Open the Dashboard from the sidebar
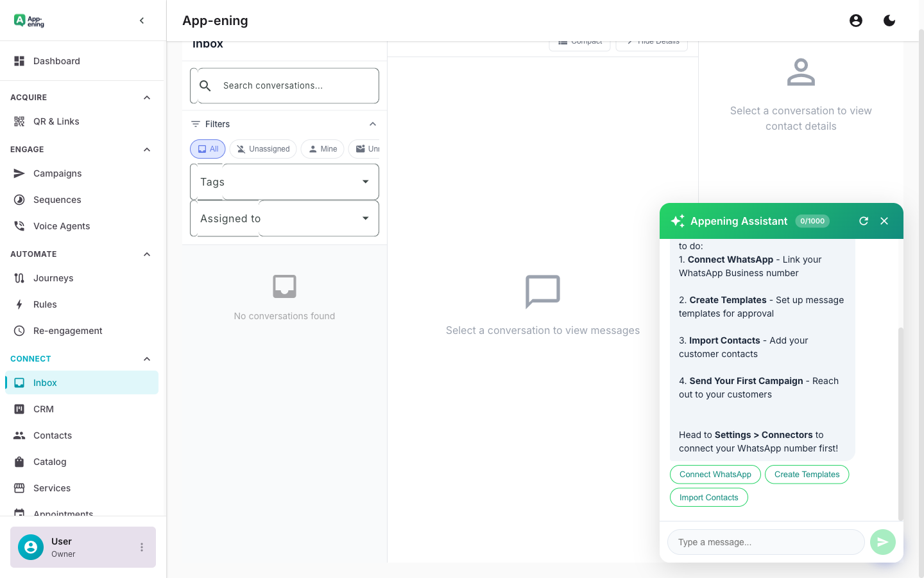Viewport: 924px width, 578px height. [x=56, y=61]
